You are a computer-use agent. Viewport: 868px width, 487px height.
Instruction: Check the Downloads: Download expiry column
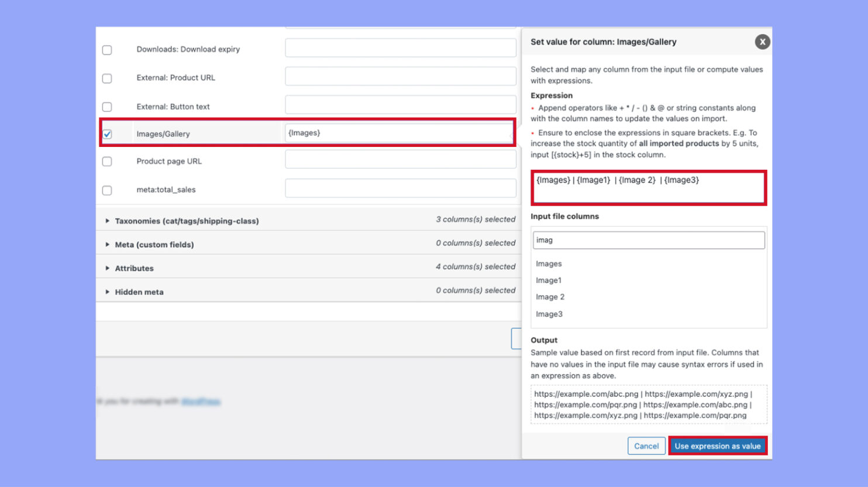pyautogui.click(x=107, y=50)
